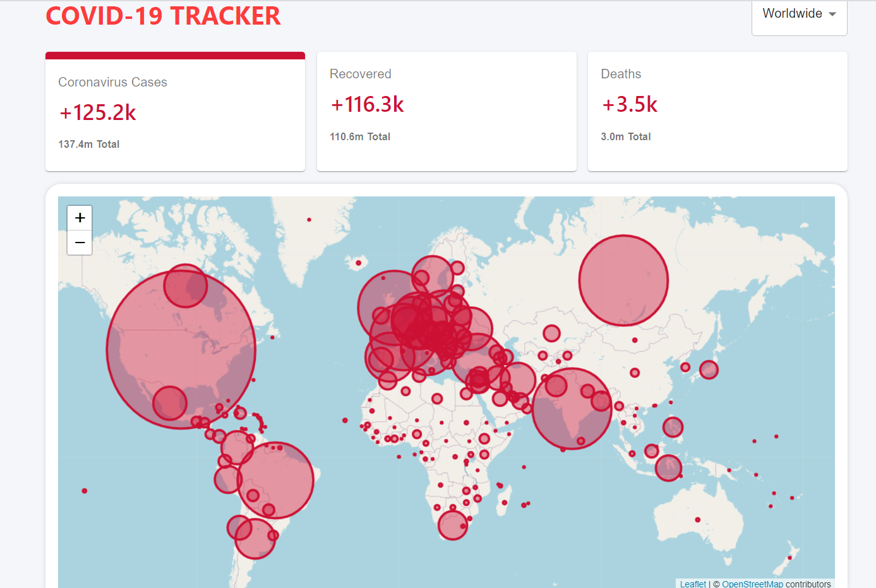
Task: Click the 110.6m Total text
Action: point(360,136)
